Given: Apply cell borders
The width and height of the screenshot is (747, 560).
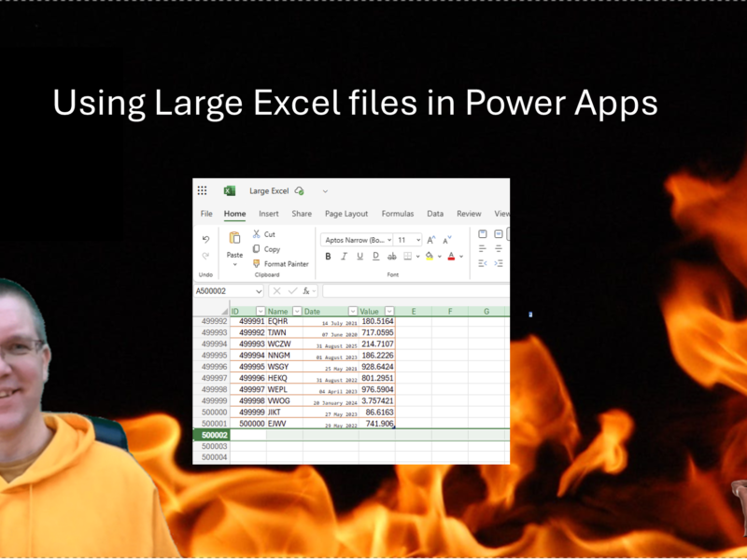Looking at the screenshot, I should [408, 257].
